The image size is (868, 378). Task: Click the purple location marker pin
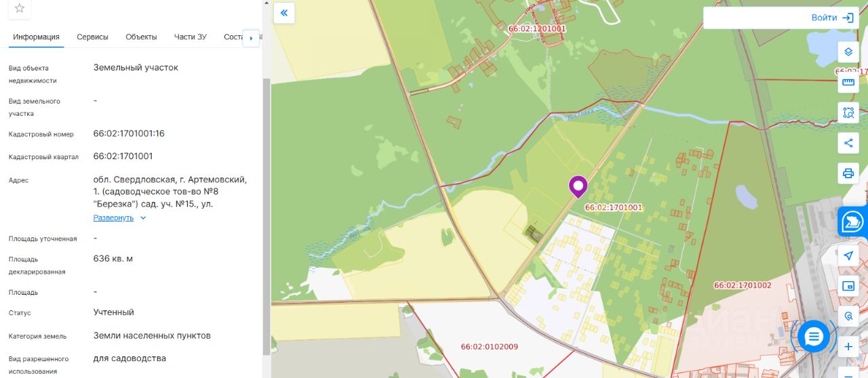578,186
